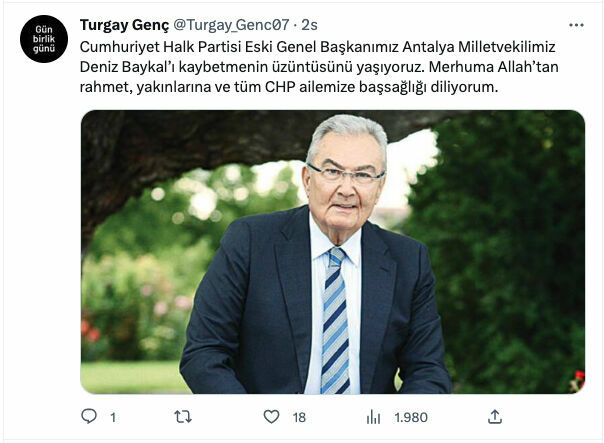Retweet using the arrows icon
The image size is (604, 443).
(183, 417)
